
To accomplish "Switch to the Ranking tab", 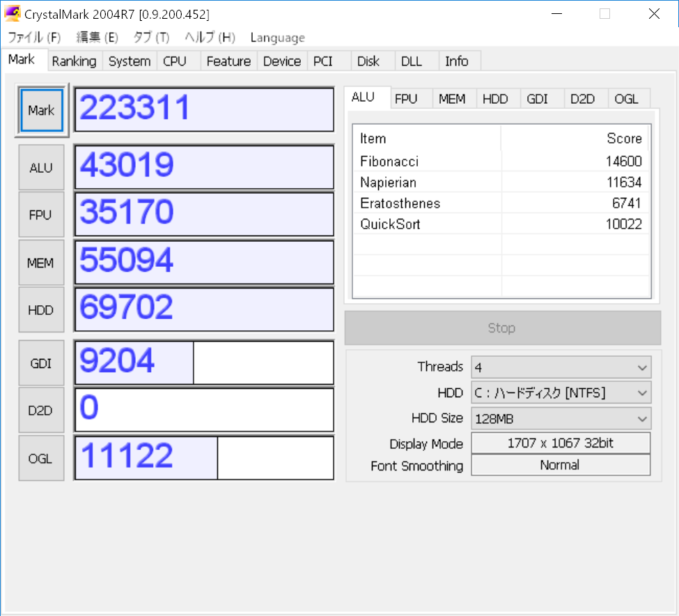I will coord(74,61).
